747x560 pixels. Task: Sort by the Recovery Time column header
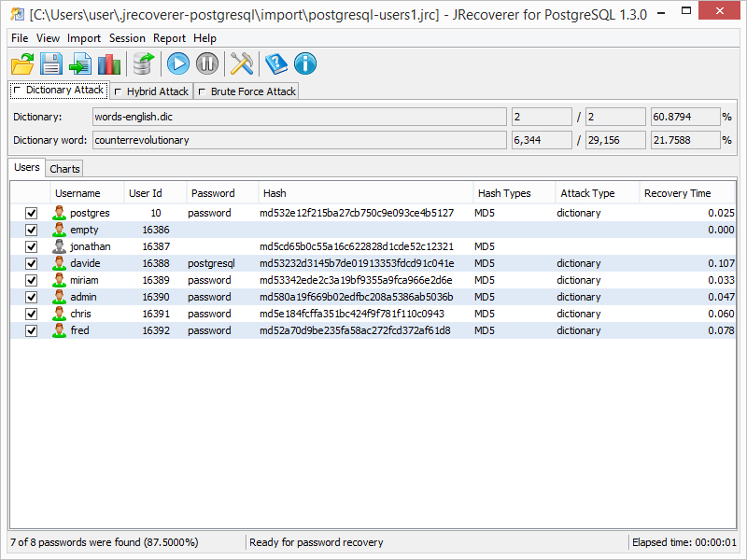[x=677, y=193]
